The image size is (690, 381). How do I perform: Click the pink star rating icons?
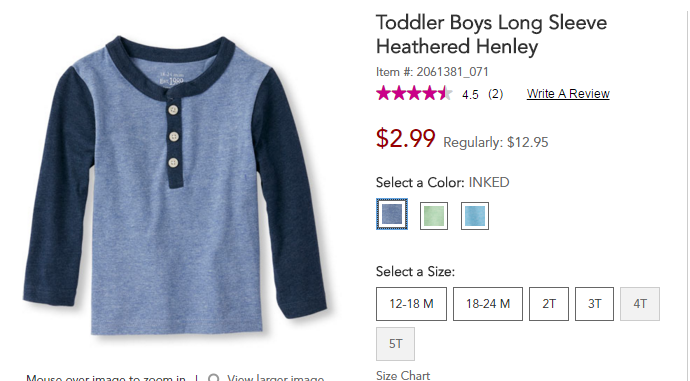(414, 94)
